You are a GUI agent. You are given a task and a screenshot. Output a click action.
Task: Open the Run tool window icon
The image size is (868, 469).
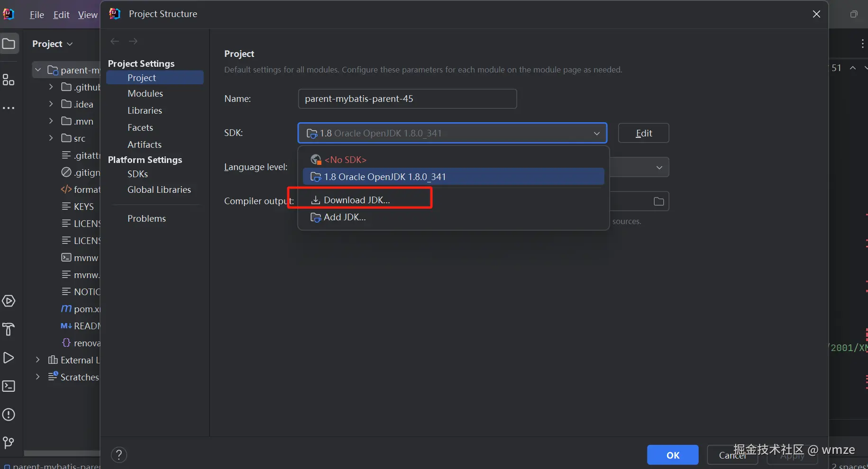(x=9, y=358)
